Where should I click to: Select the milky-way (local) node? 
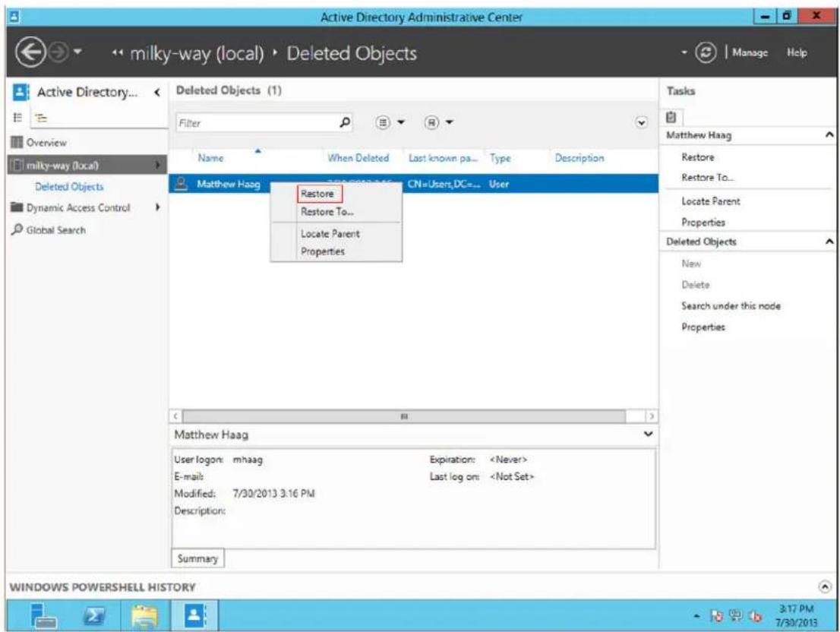click(88, 165)
